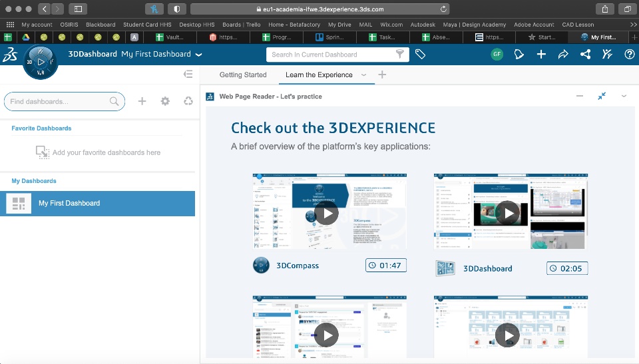Select My First Dashboard in list

[97, 204]
